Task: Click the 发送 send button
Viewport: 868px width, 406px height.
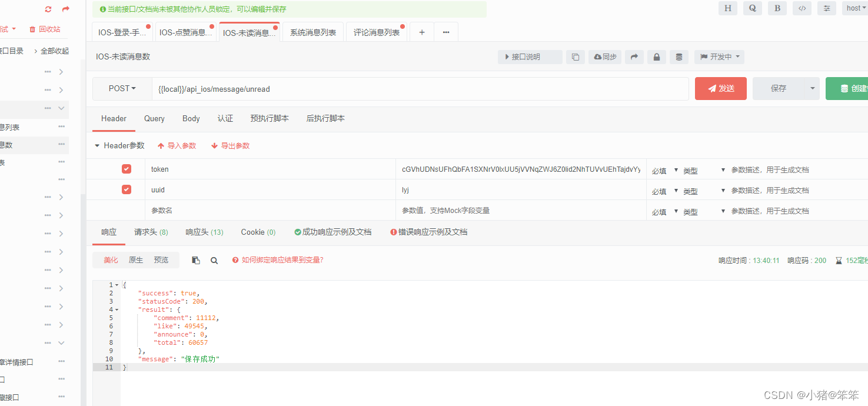Action: 720,88
